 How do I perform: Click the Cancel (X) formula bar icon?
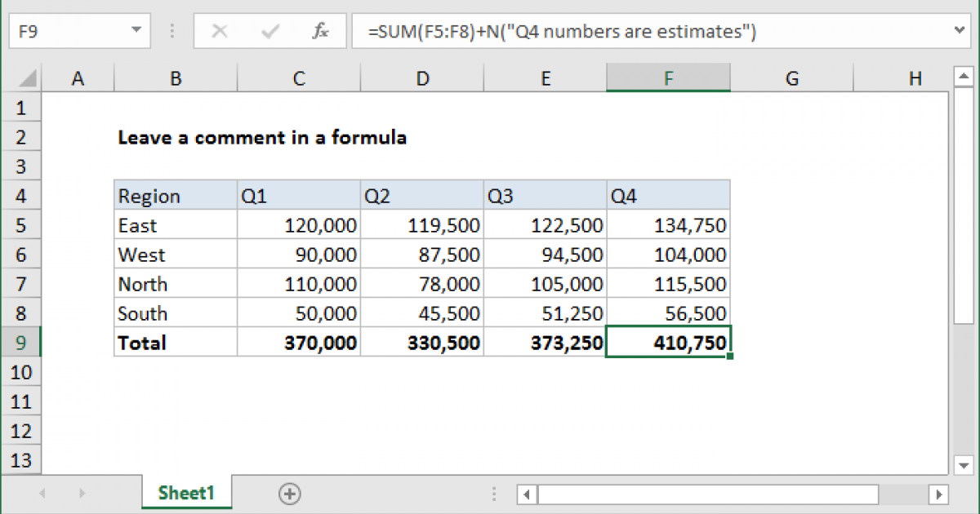219,32
